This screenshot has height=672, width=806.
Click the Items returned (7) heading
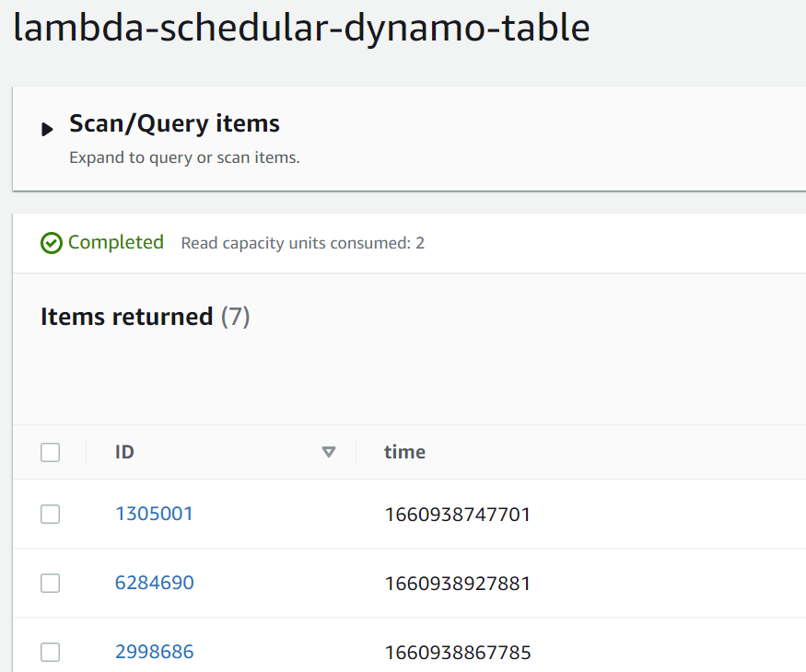coord(146,317)
